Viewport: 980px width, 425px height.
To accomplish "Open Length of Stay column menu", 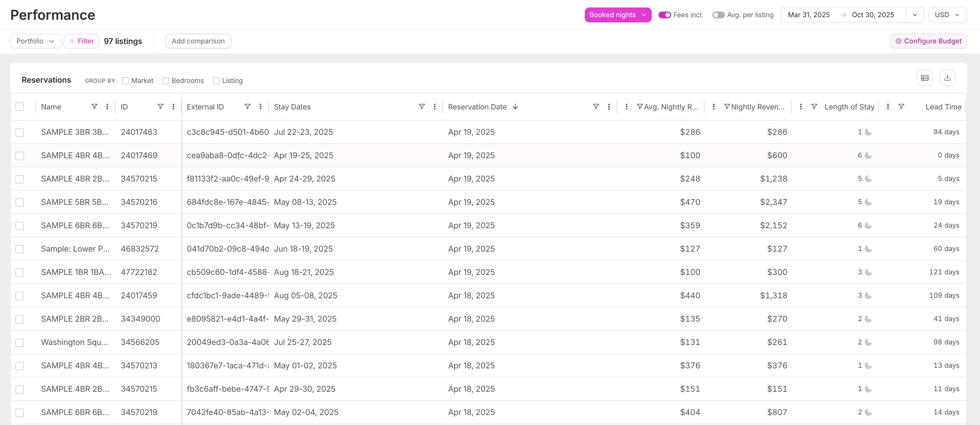I will pyautogui.click(x=801, y=106).
